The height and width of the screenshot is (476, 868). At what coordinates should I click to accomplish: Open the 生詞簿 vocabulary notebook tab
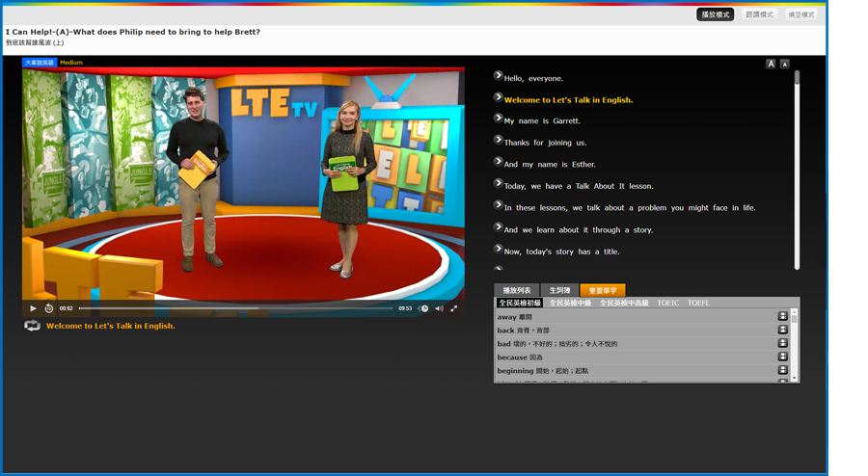[x=559, y=290]
